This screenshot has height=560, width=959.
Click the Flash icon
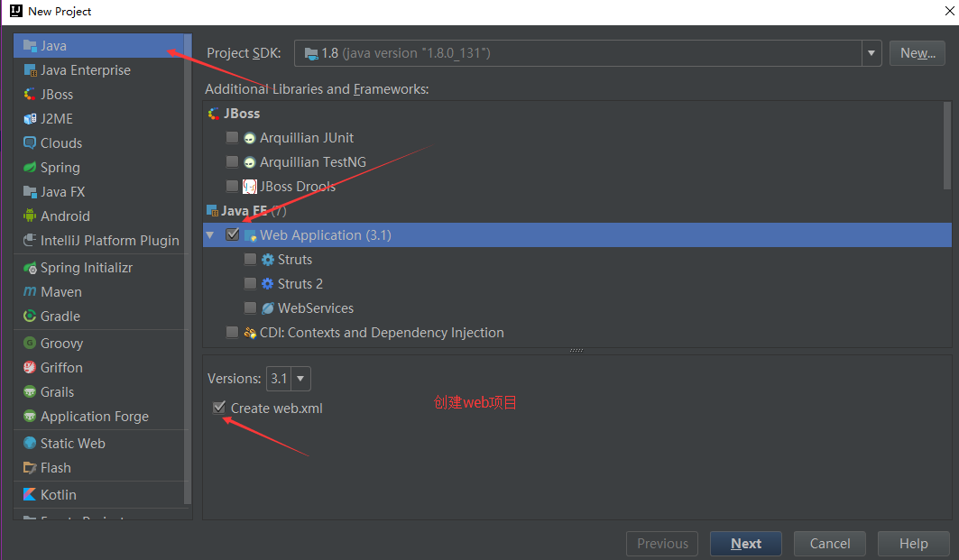click(30, 468)
